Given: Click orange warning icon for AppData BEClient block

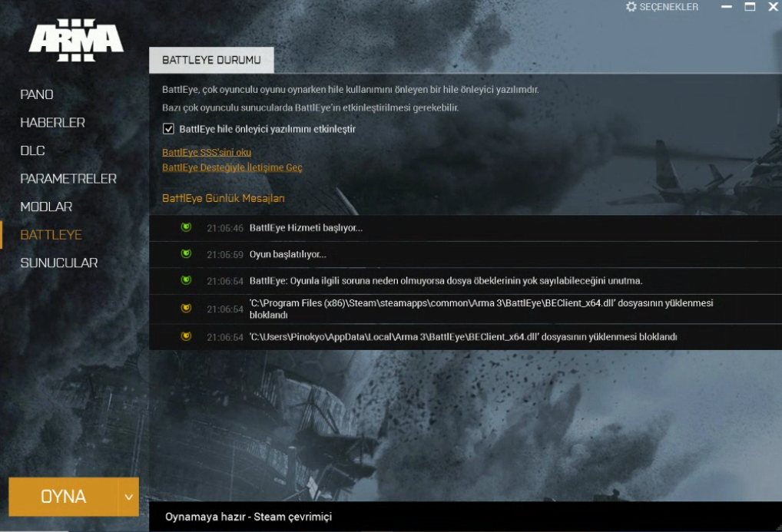Looking at the screenshot, I should coord(186,336).
